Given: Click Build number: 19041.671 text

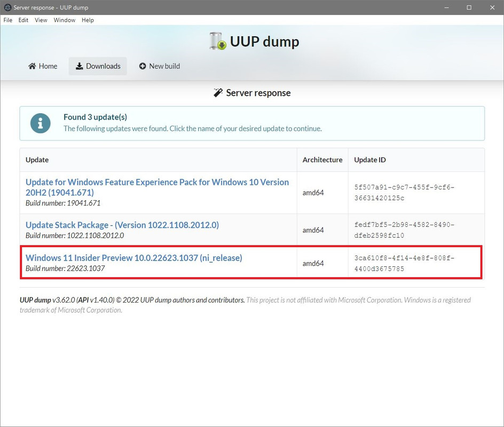Looking at the screenshot, I should pyautogui.click(x=63, y=203).
